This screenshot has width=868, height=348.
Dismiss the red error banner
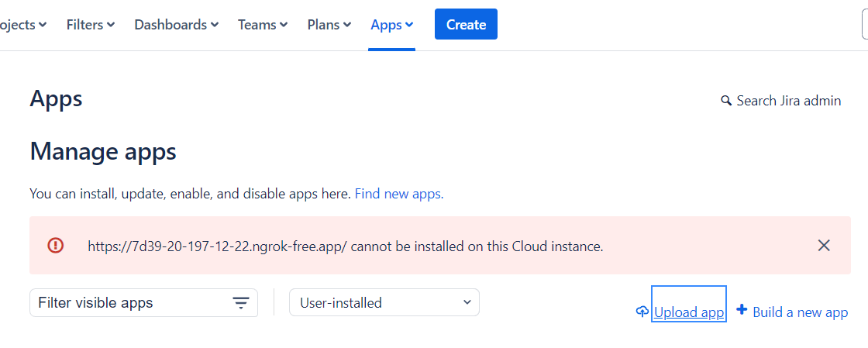pos(824,246)
